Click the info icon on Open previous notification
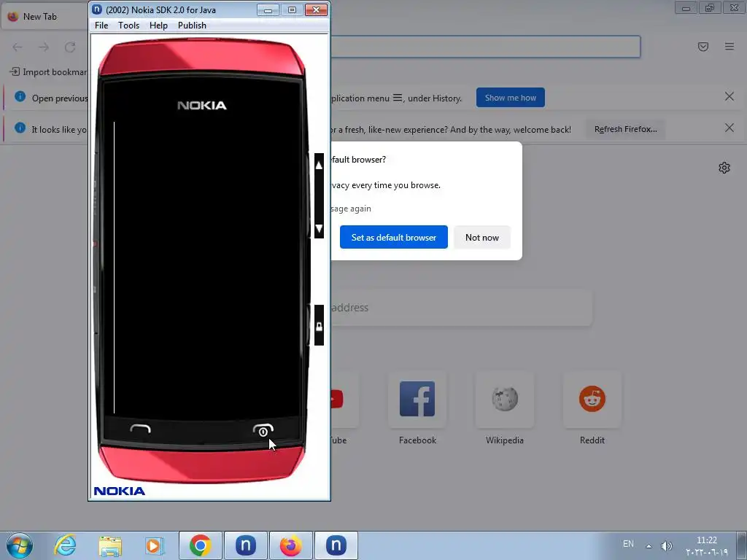747x560 pixels. coord(20,97)
